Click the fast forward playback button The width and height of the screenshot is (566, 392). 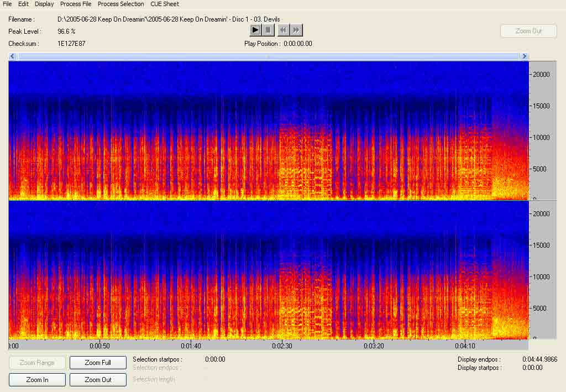[x=296, y=30]
